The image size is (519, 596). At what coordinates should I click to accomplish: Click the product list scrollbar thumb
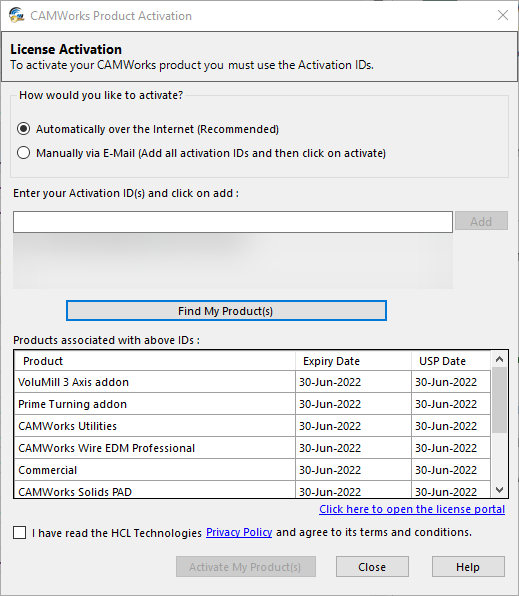click(x=499, y=400)
